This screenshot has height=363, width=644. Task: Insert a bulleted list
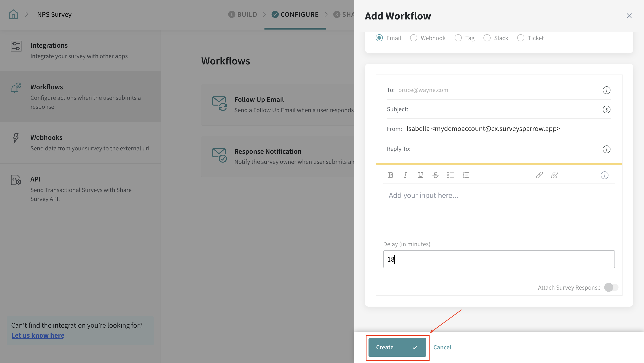point(451,175)
